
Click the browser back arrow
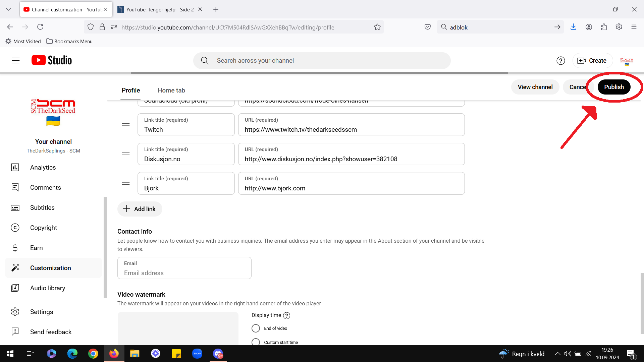coord(10,27)
